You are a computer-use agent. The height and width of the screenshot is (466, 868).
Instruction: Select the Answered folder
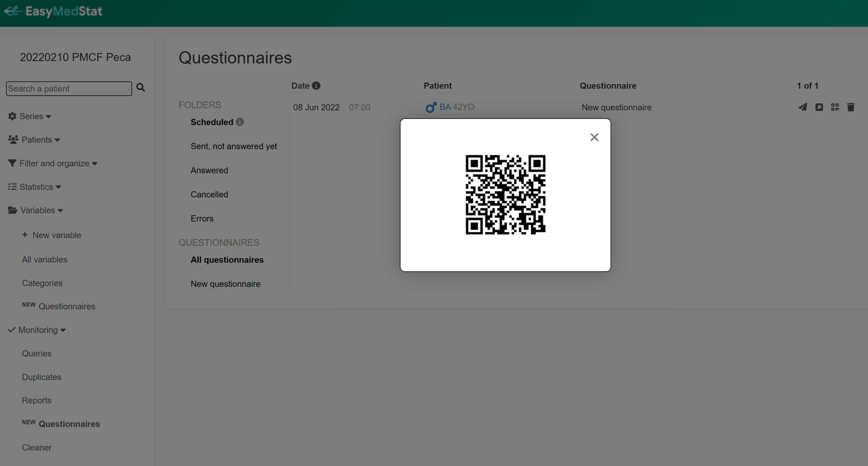tap(209, 170)
